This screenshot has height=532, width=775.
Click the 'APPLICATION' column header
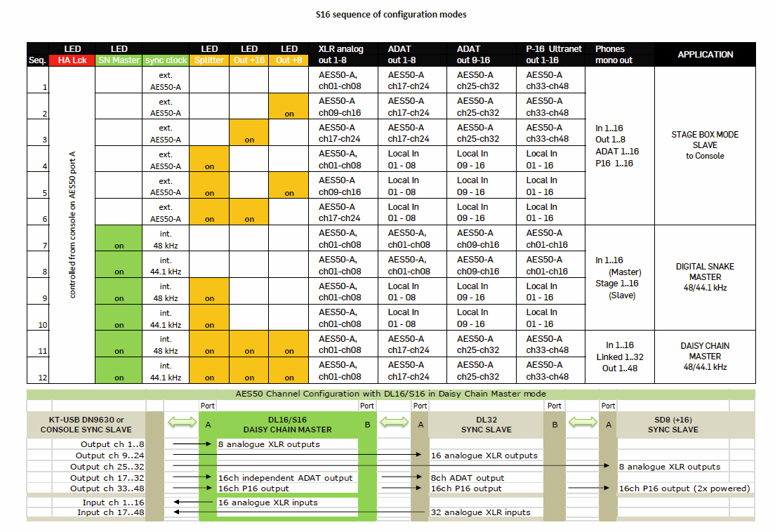[x=706, y=54]
